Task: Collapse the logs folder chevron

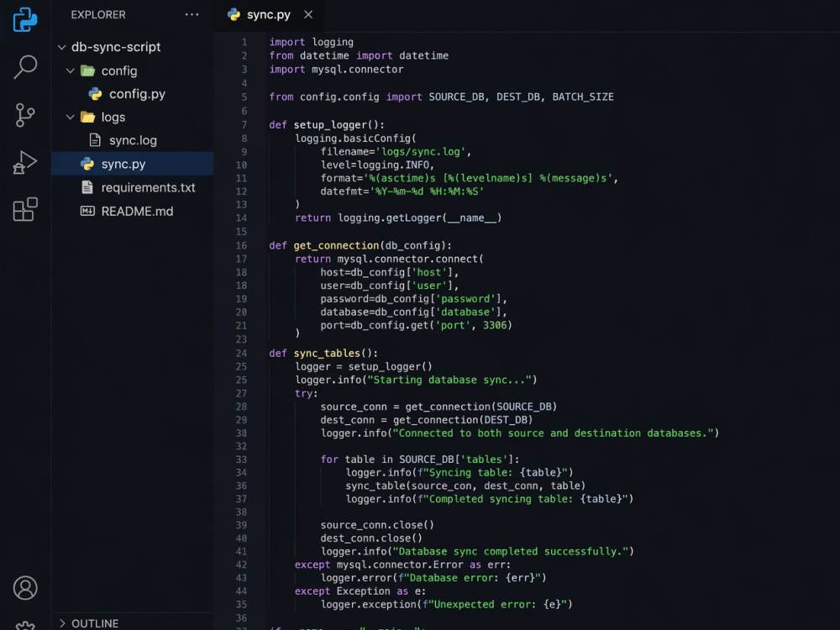Action: coord(71,117)
